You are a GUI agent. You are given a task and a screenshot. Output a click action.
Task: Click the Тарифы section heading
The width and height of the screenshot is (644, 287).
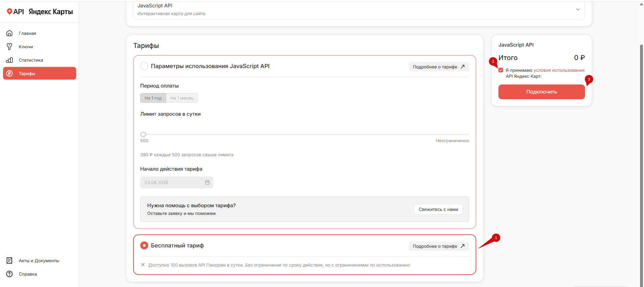tap(146, 46)
